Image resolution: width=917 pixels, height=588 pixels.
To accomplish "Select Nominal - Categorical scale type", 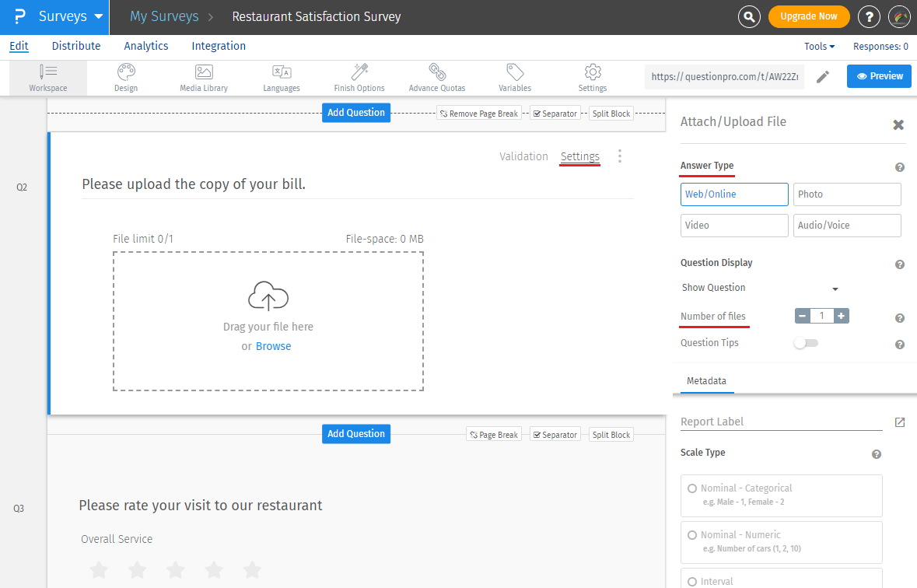I will click(692, 488).
